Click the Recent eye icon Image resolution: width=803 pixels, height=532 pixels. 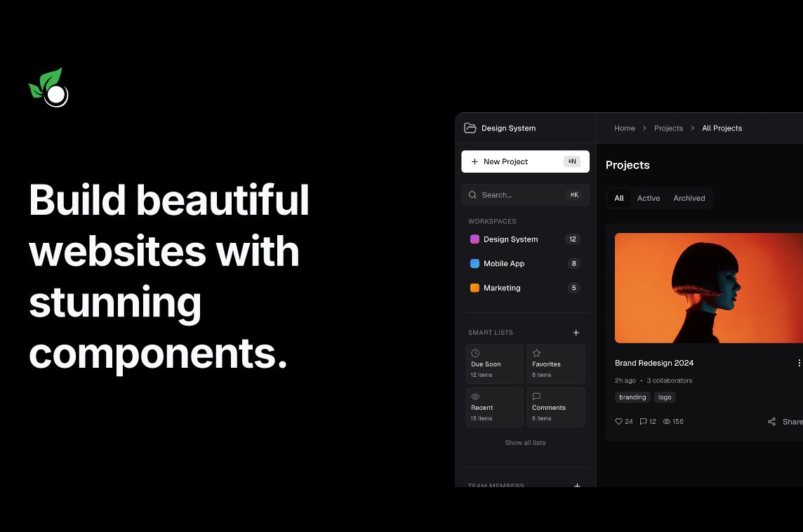click(x=475, y=397)
